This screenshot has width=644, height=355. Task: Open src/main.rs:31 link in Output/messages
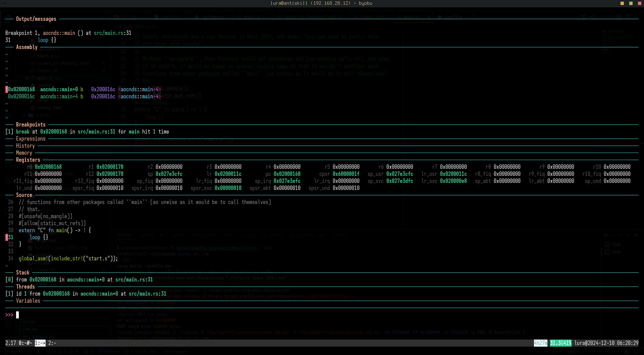coord(112,33)
